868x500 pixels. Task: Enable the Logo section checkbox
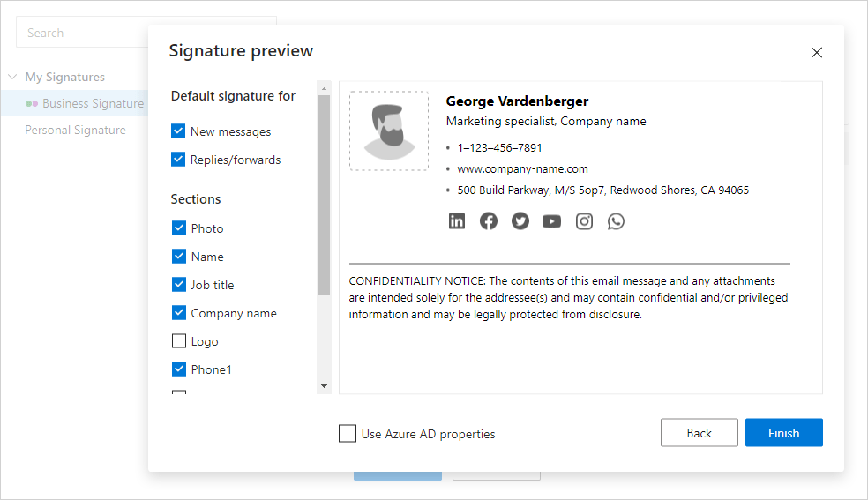click(x=179, y=340)
